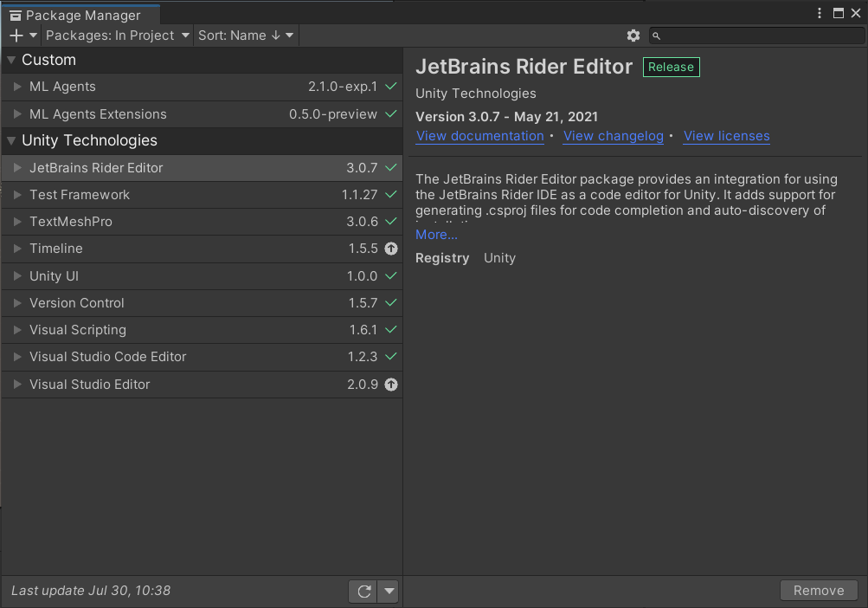Click the Version 3.0.7 - May 21, 2021 text

pyautogui.click(x=506, y=117)
